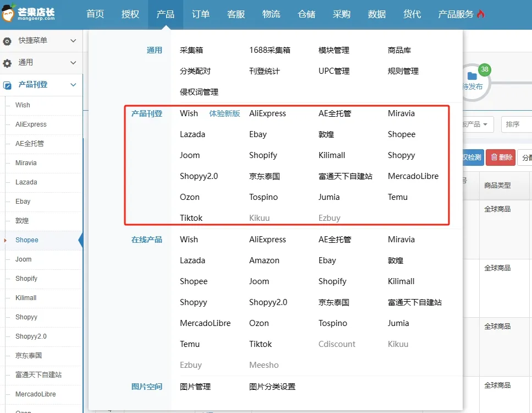The width and height of the screenshot is (532, 413).
Task: Click the quick menu circle icon
Action: click(7, 41)
